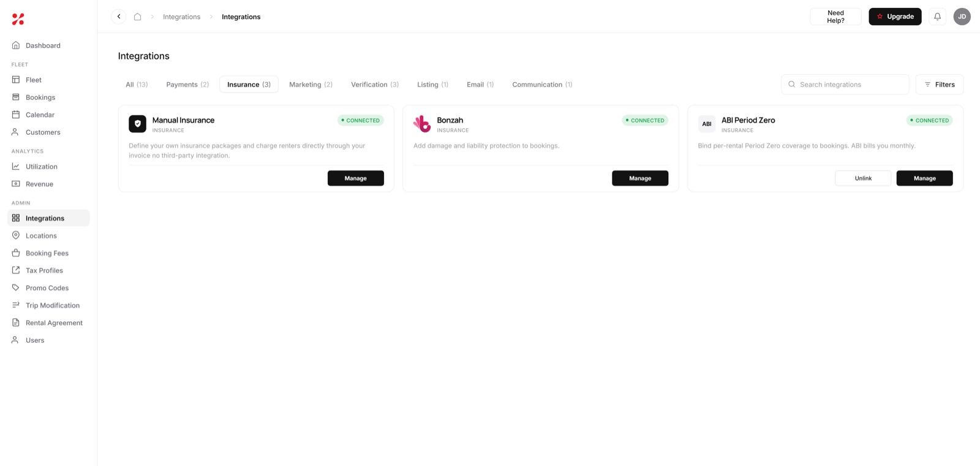Unlink ABI Period Zero
Image resolution: width=980 pixels, height=466 pixels.
(863, 178)
